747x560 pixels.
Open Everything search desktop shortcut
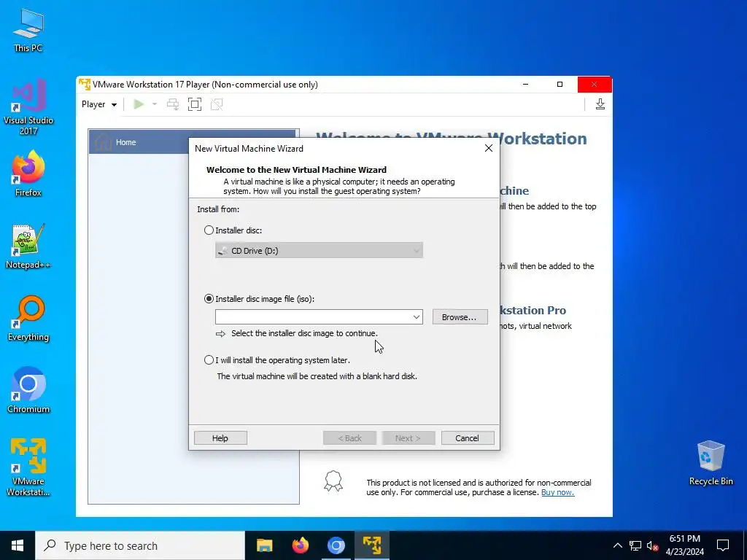click(28, 319)
